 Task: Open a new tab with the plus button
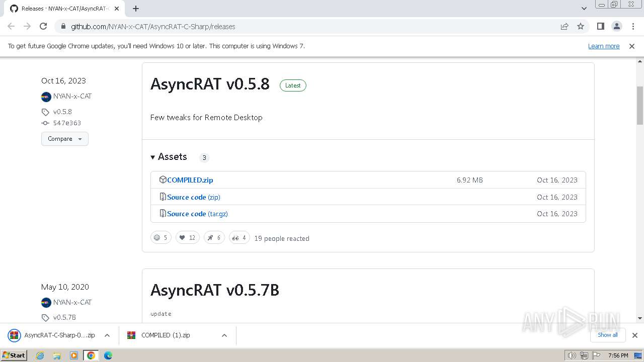point(136,9)
